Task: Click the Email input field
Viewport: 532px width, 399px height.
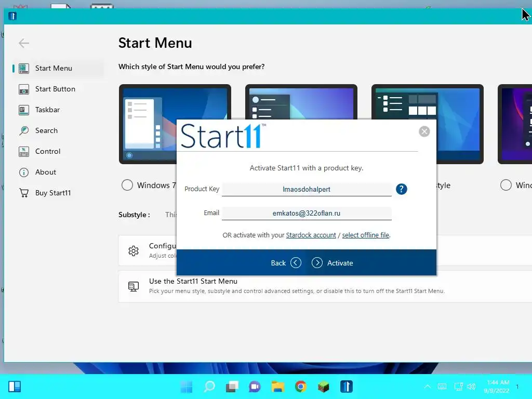Action: coord(307,213)
